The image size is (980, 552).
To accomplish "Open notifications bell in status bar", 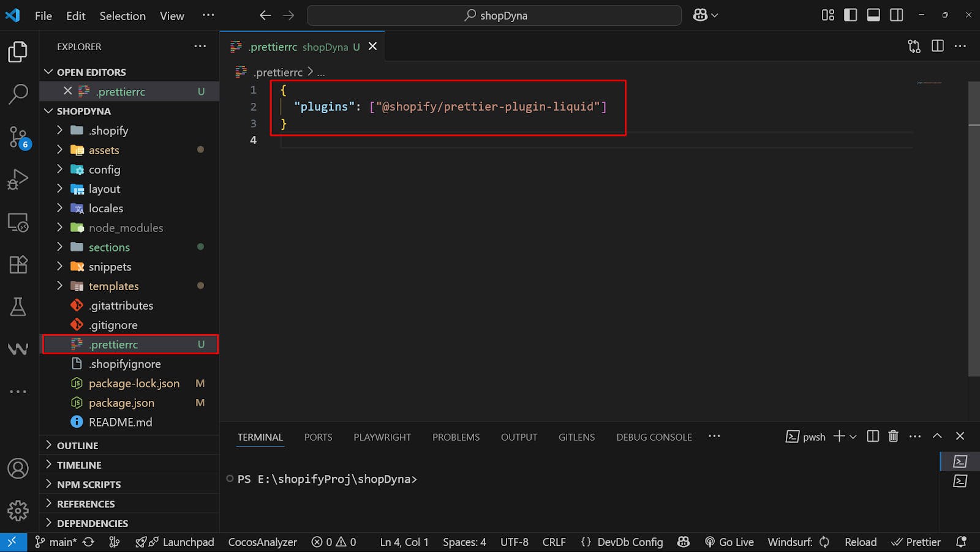I will [x=961, y=542].
